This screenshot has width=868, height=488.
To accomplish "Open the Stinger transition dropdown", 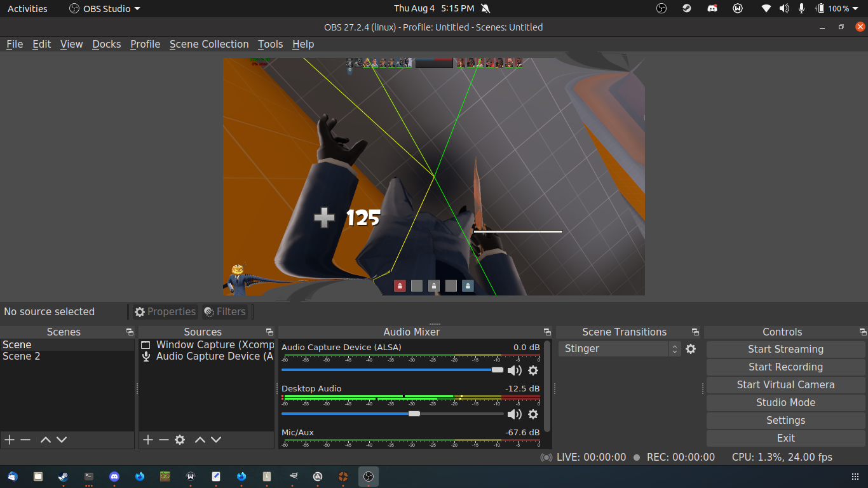I will pyautogui.click(x=620, y=349).
